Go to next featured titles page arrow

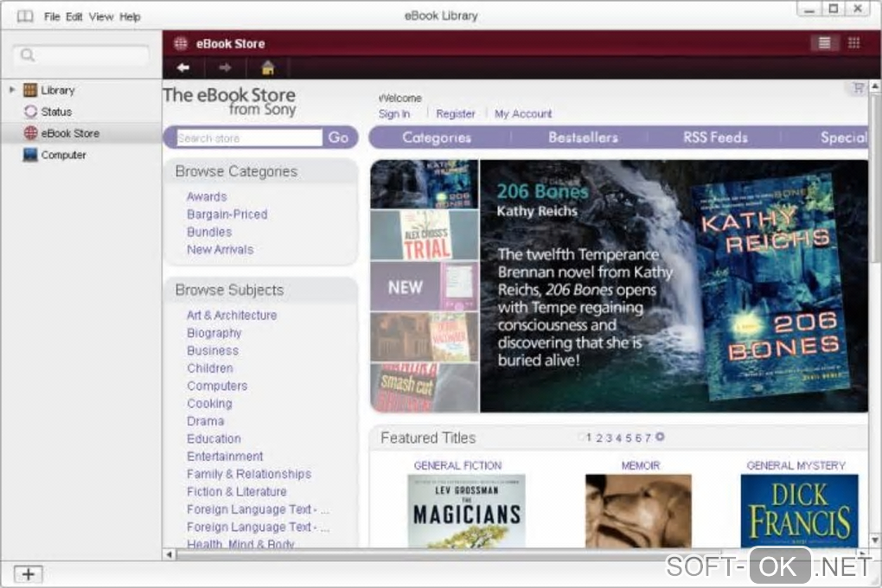coord(660,437)
